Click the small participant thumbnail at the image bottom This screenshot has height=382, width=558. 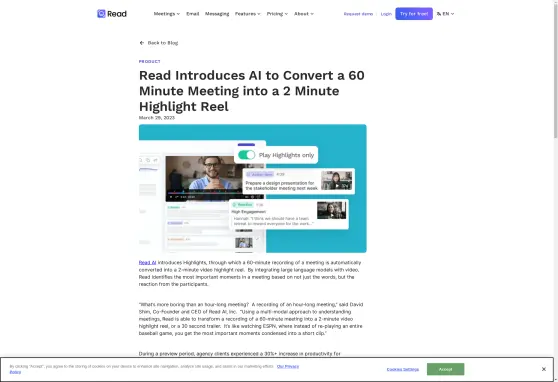pyautogui.click(x=244, y=243)
